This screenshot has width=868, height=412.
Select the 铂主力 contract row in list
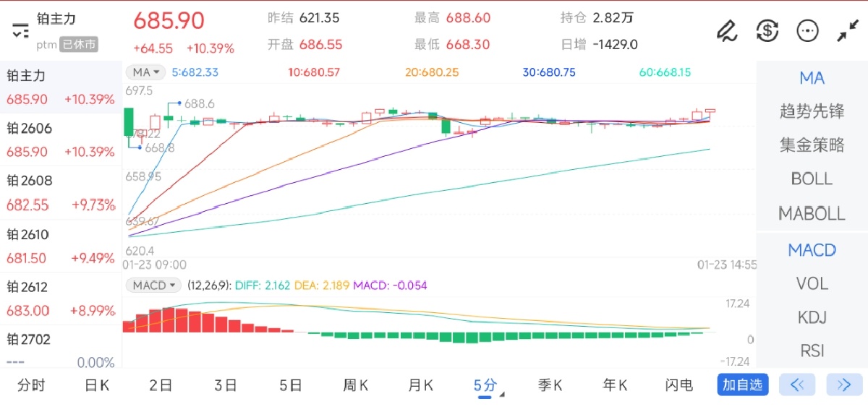pos(61,87)
